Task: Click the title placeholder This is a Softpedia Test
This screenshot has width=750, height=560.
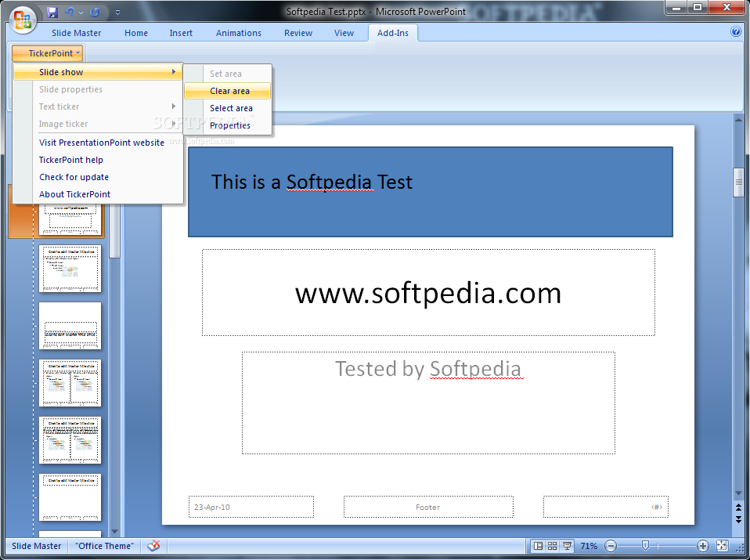Action: [430, 191]
